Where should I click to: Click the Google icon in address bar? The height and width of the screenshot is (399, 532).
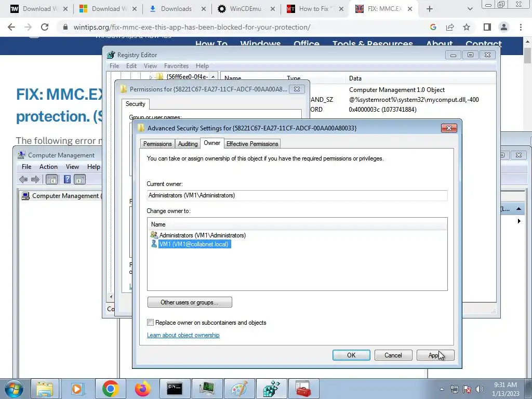433,27
